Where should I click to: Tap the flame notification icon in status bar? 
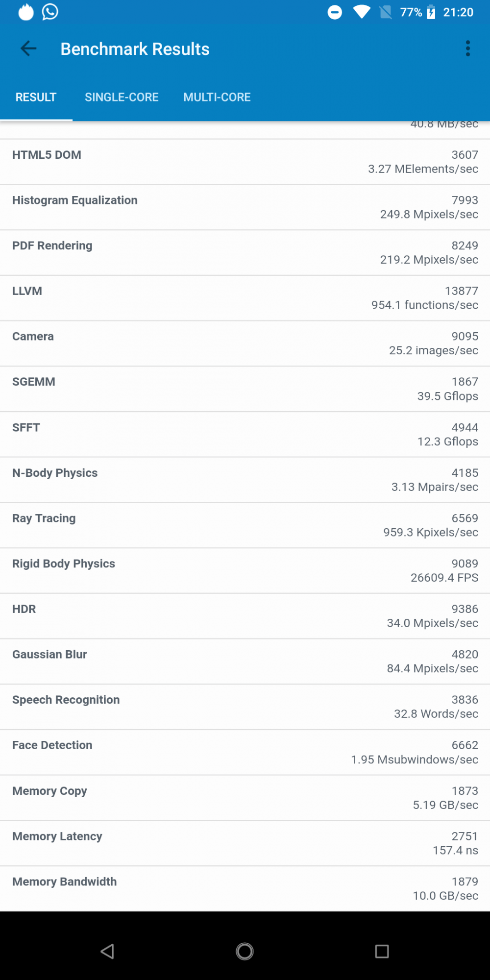(x=26, y=12)
